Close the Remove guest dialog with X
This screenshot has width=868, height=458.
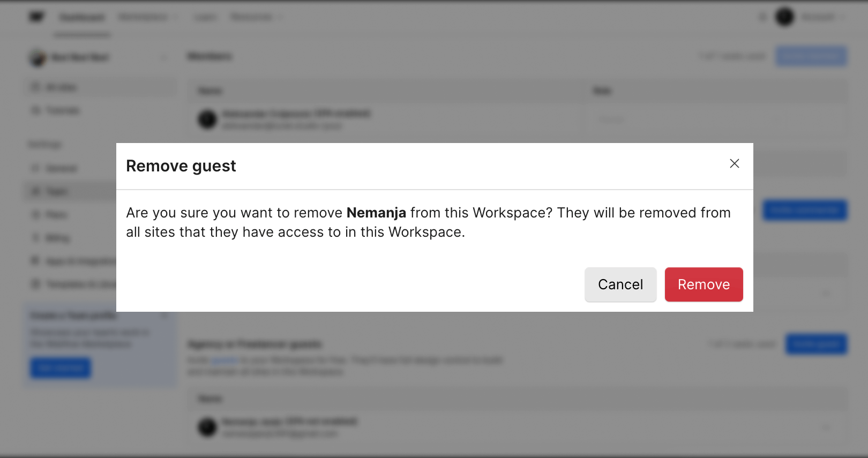pyautogui.click(x=734, y=163)
